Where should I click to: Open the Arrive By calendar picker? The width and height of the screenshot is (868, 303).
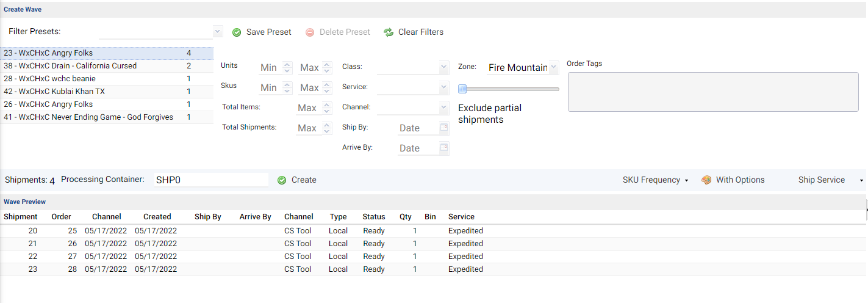(x=444, y=148)
